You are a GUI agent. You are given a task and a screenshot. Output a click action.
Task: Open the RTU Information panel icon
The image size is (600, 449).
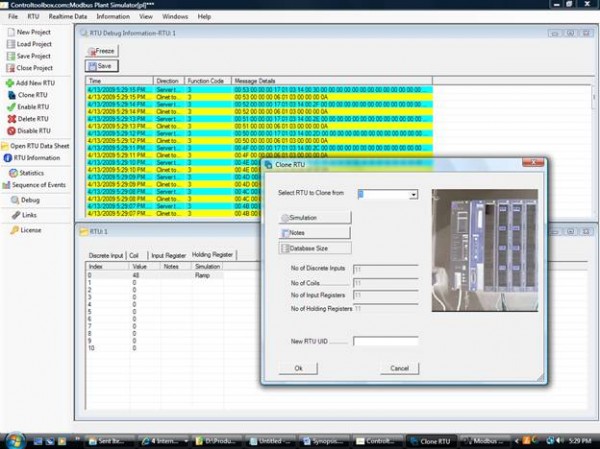coord(8,158)
